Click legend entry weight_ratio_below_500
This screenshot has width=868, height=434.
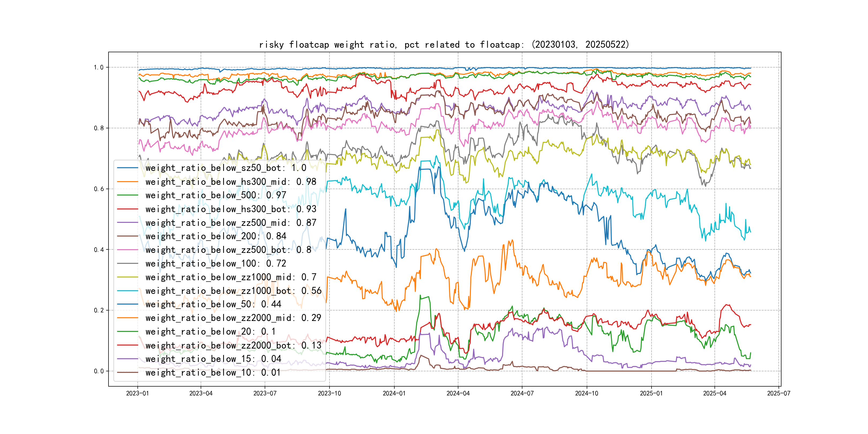pyautogui.click(x=216, y=195)
